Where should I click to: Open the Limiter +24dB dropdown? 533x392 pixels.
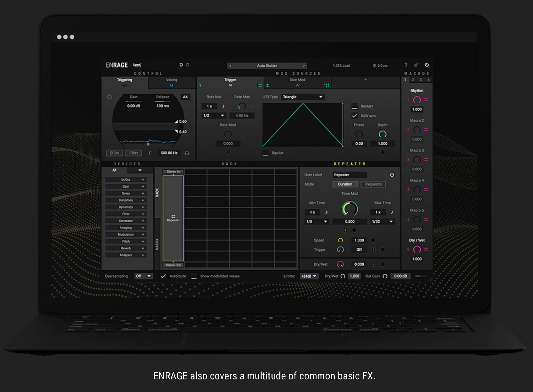pos(309,276)
